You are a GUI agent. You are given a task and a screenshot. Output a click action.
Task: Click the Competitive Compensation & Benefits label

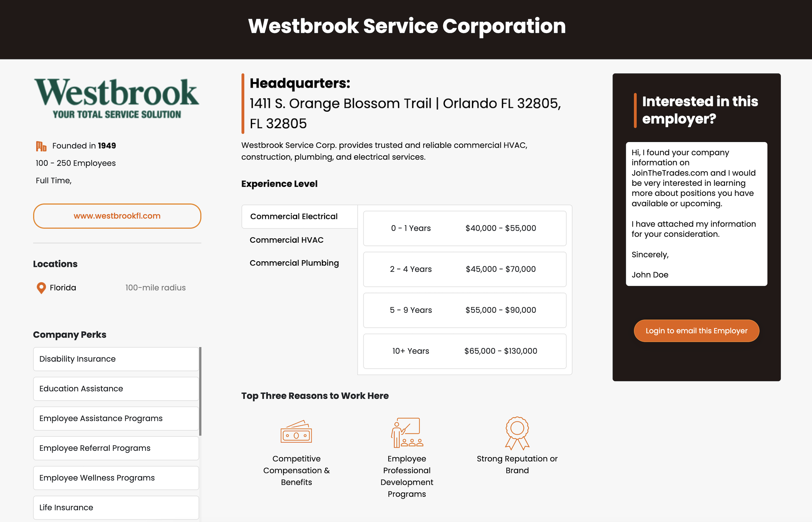[296, 471]
